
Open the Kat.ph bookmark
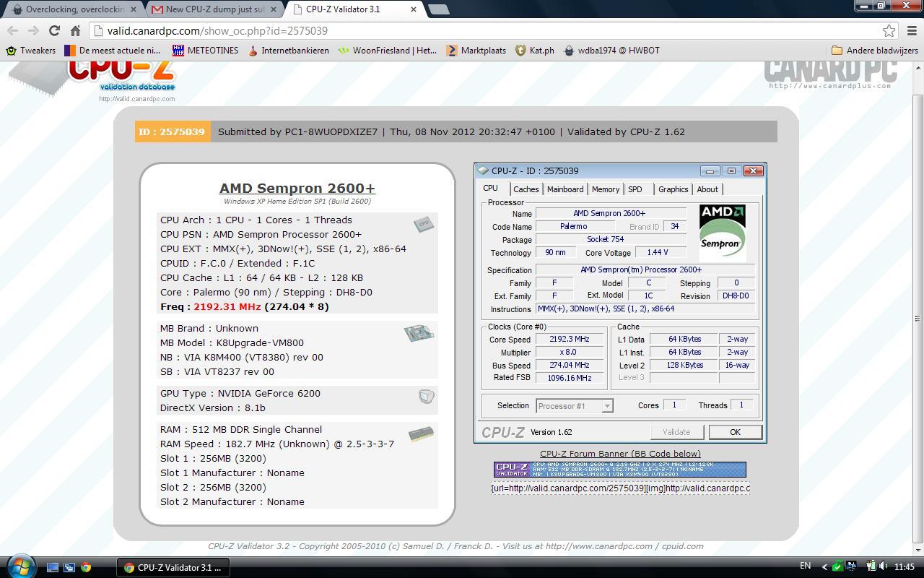[535, 51]
